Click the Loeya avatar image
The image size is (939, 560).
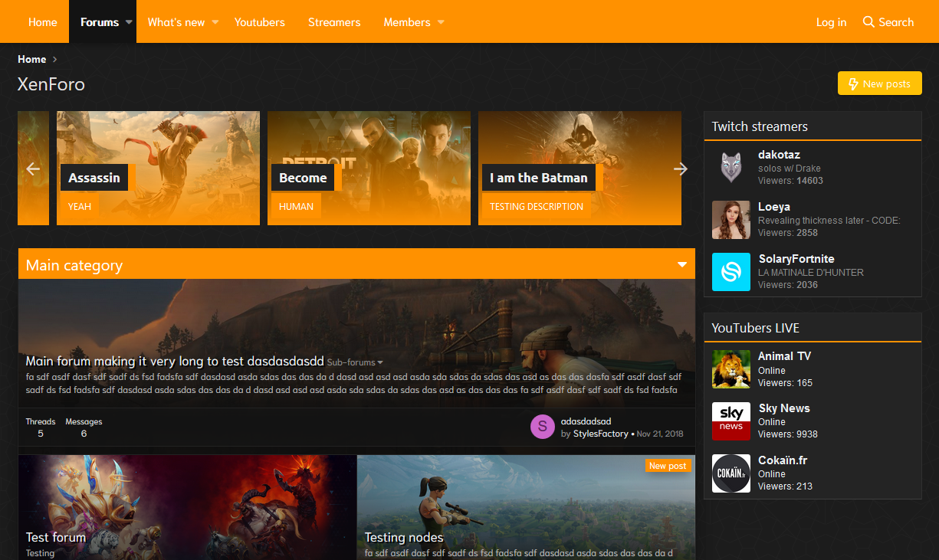(731, 220)
